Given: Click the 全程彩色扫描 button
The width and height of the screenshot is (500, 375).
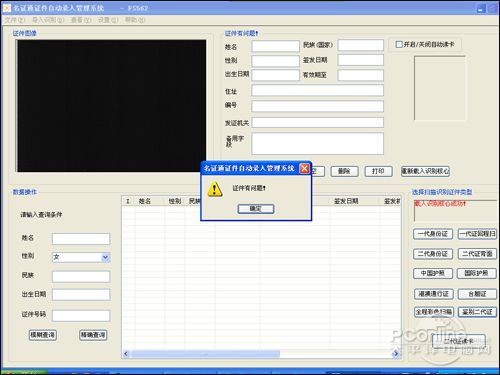Looking at the screenshot, I should coord(433,312).
